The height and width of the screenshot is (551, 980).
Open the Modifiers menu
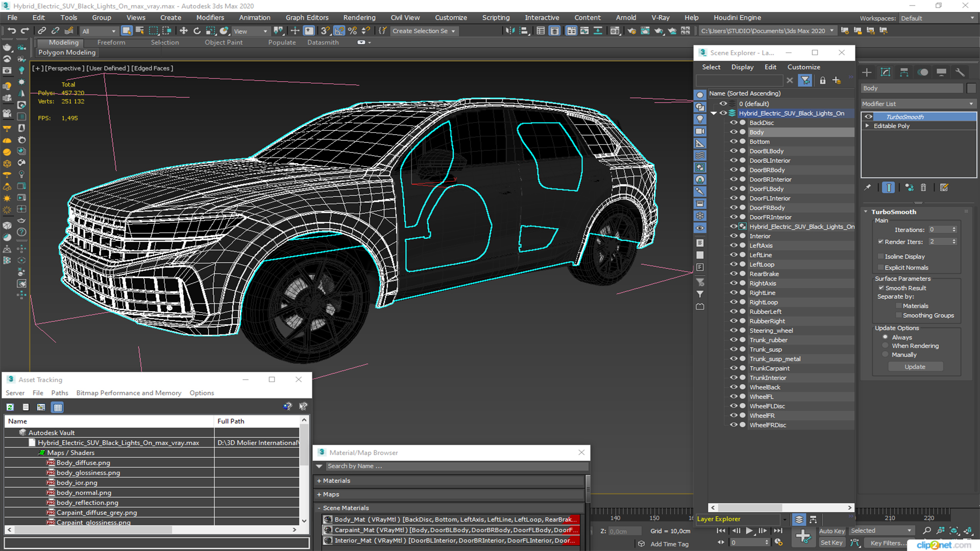210,18
